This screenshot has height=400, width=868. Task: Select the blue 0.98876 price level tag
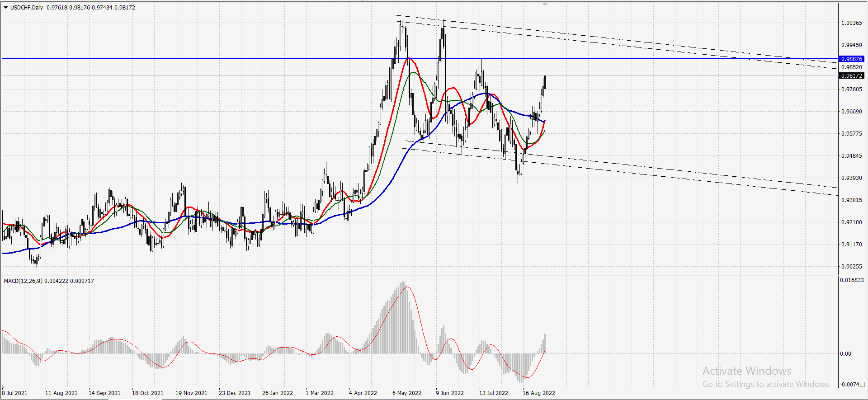click(852, 59)
